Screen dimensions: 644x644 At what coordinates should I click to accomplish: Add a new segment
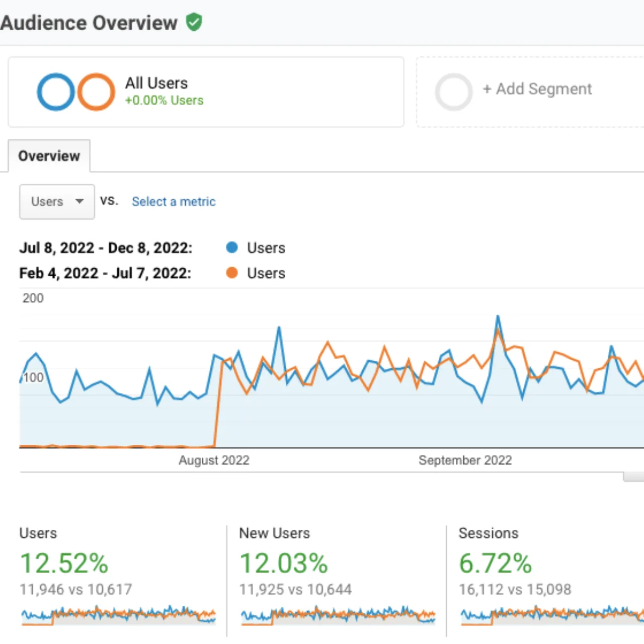[537, 89]
